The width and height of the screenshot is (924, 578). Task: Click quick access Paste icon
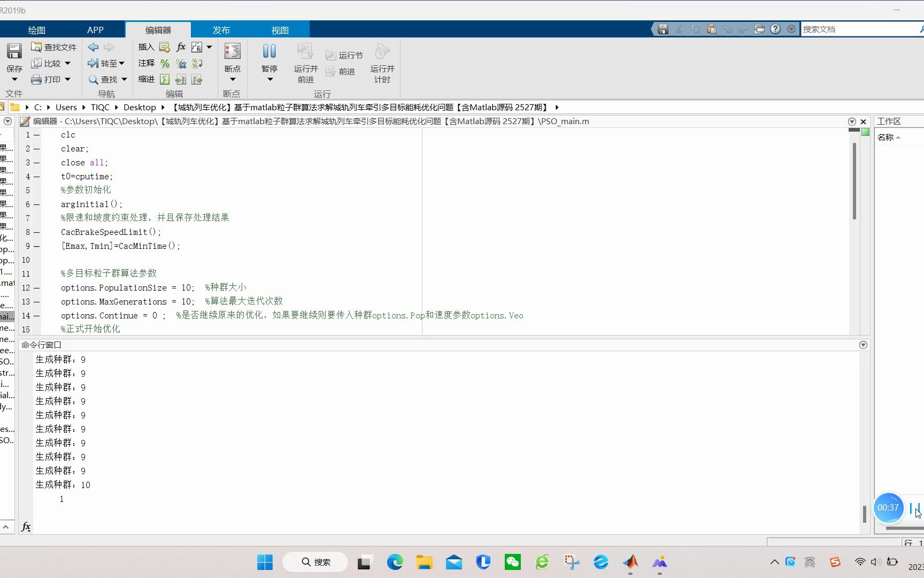(711, 29)
